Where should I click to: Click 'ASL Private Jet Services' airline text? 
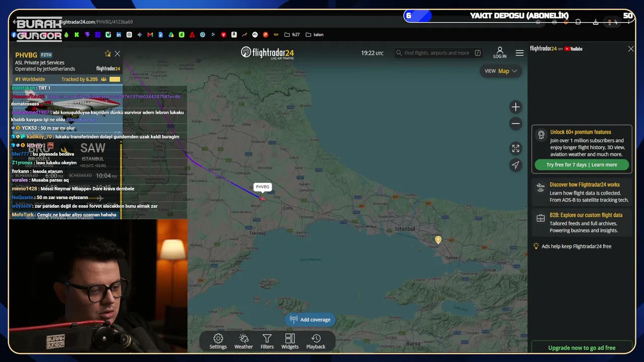(40, 63)
